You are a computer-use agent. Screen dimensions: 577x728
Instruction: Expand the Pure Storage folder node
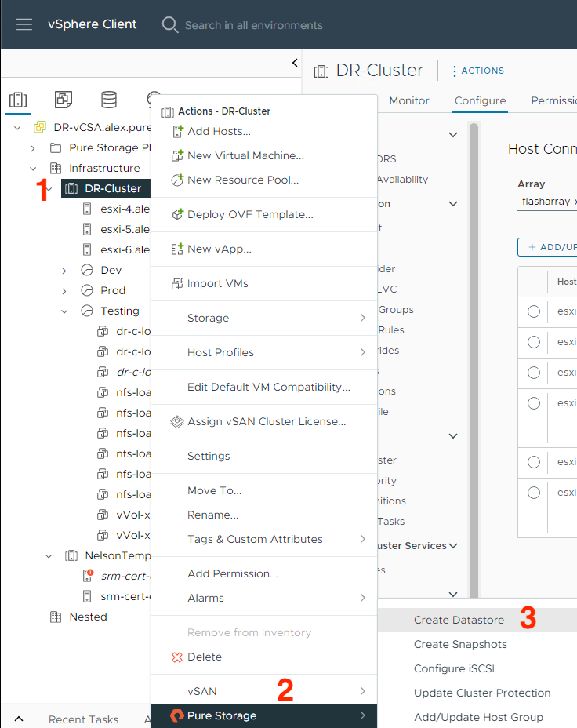(x=33, y=148)
